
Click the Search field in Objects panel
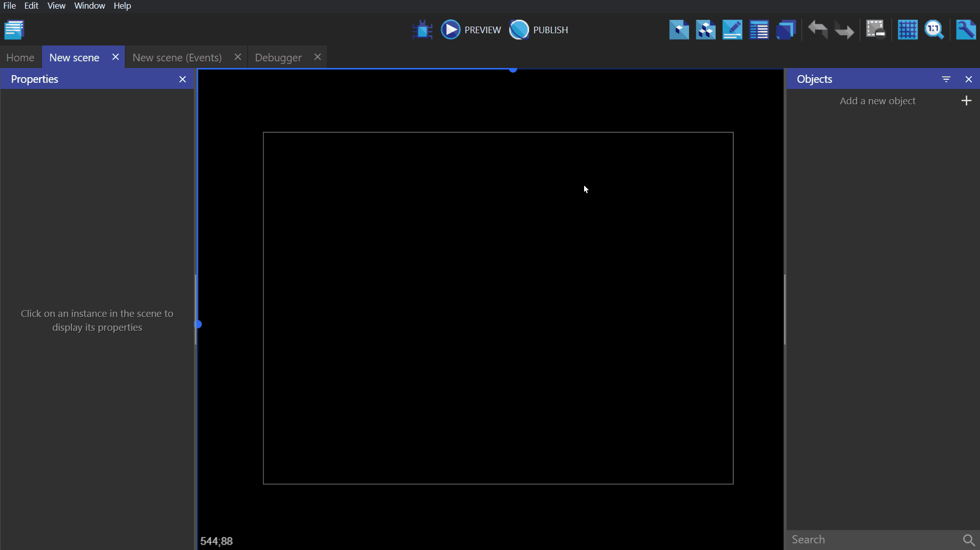873,540
